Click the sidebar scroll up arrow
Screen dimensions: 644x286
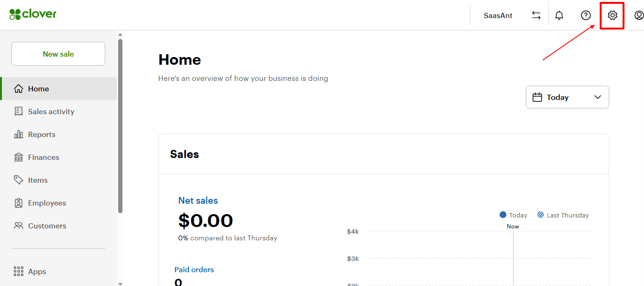coord(120,35)
